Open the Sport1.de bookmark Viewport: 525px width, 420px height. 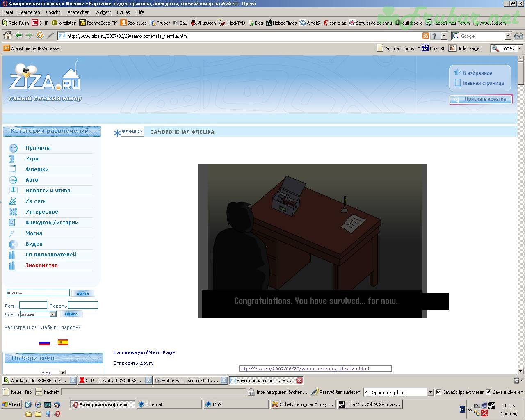point(134,23)
